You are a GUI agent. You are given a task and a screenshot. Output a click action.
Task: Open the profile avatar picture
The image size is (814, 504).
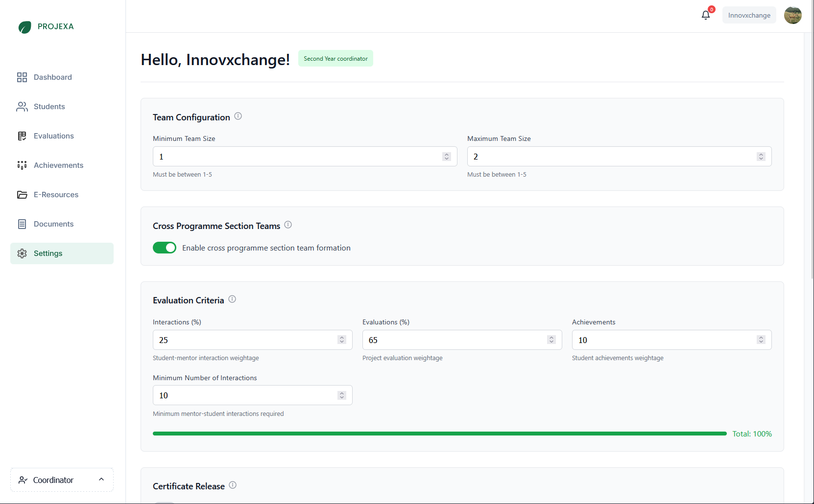pyautogui.click(x=792, y=15)
